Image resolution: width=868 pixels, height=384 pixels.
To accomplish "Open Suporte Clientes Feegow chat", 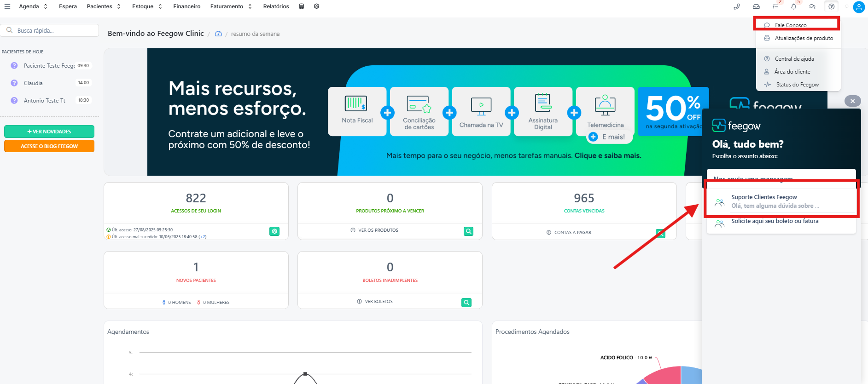I will 781,201.
